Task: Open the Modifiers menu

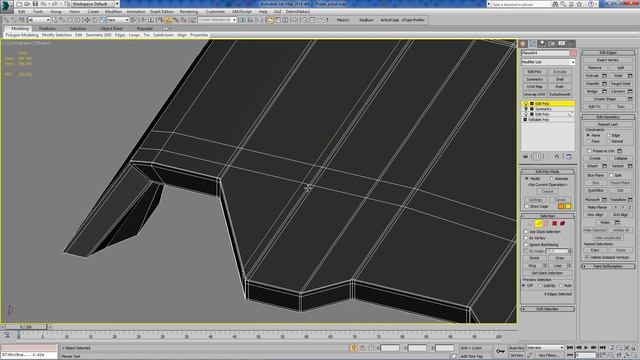Action: click(x=113, y=11)
